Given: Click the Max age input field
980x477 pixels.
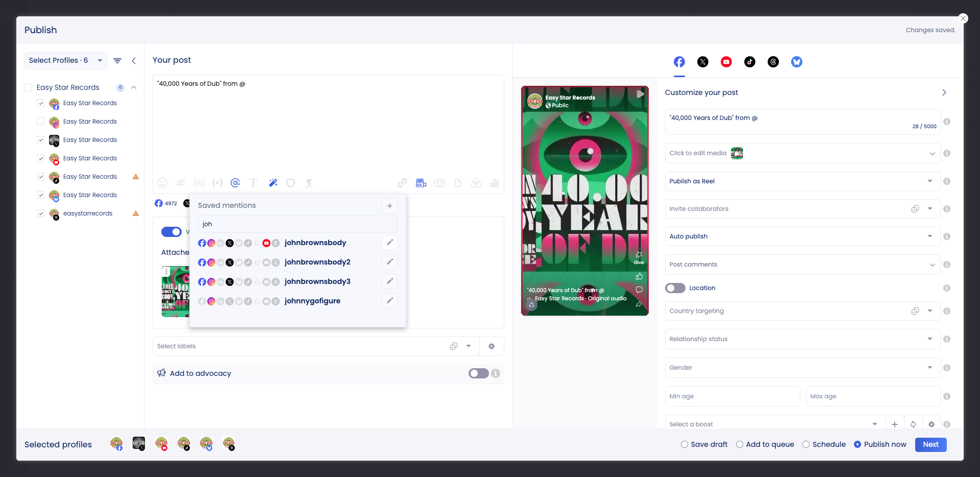Looking at the screenshot, I should 873,396.
